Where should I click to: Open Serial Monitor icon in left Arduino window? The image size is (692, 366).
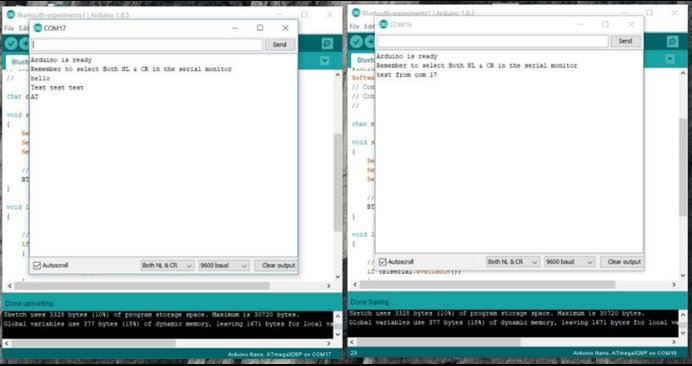click(327, 43)
